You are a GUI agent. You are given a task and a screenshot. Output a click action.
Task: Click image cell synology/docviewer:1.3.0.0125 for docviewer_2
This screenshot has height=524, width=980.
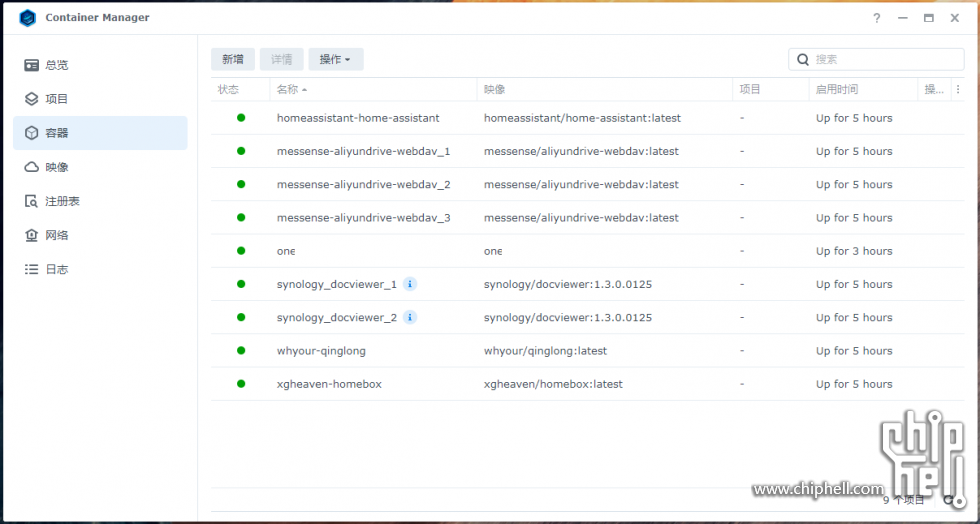click(x=568, y=318)
